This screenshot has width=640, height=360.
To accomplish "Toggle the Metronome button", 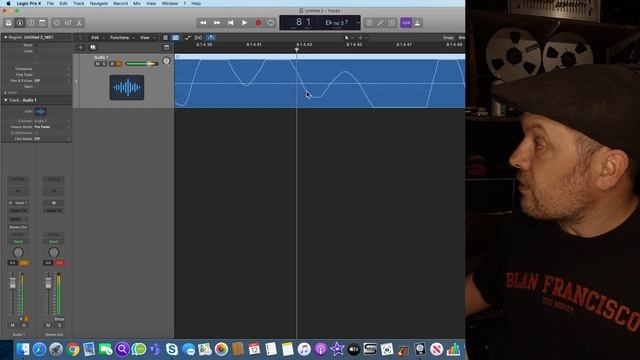I will point(418,23).
